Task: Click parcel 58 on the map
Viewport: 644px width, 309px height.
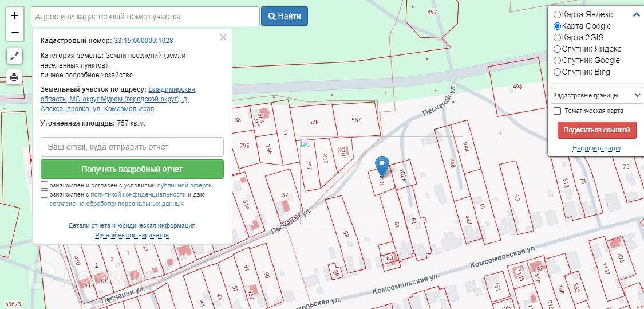Action: coord(346,234)
